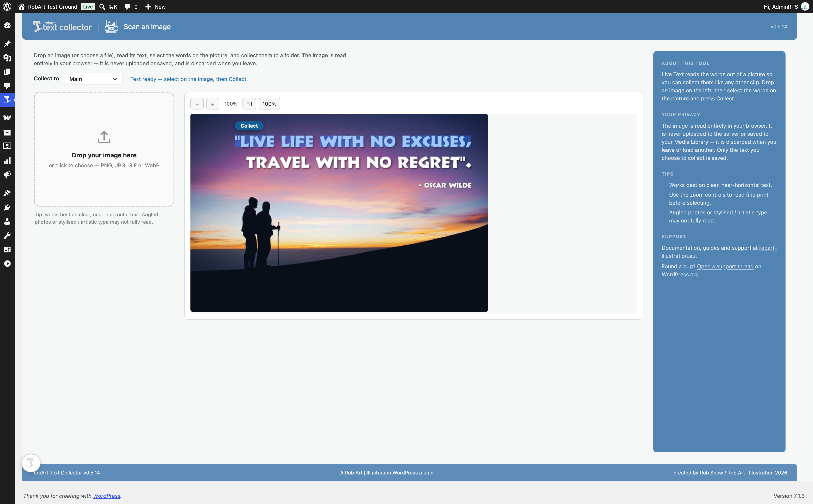
Task: Open Pages sidebar icon
Action: pyautogui.click(x=7, y=72)
